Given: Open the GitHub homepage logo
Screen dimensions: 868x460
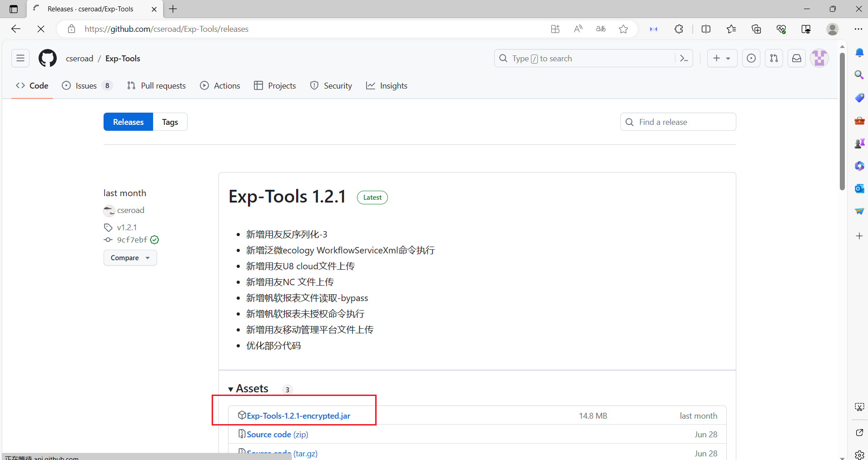Looking at the screenshot, I should [x=48, y=58].
